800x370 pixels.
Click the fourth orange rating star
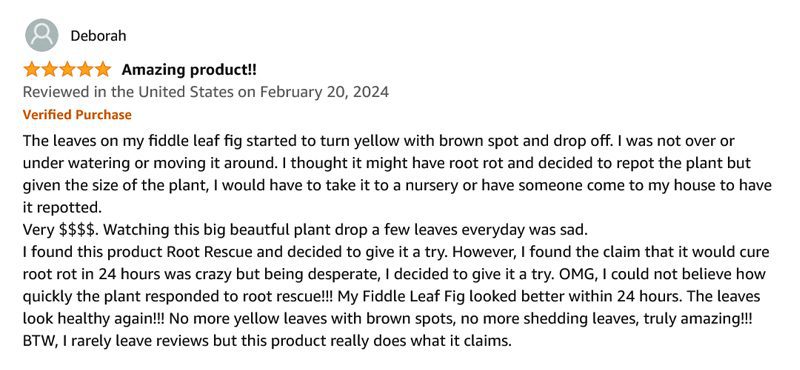pyautogui.click(x=85, y=69)
